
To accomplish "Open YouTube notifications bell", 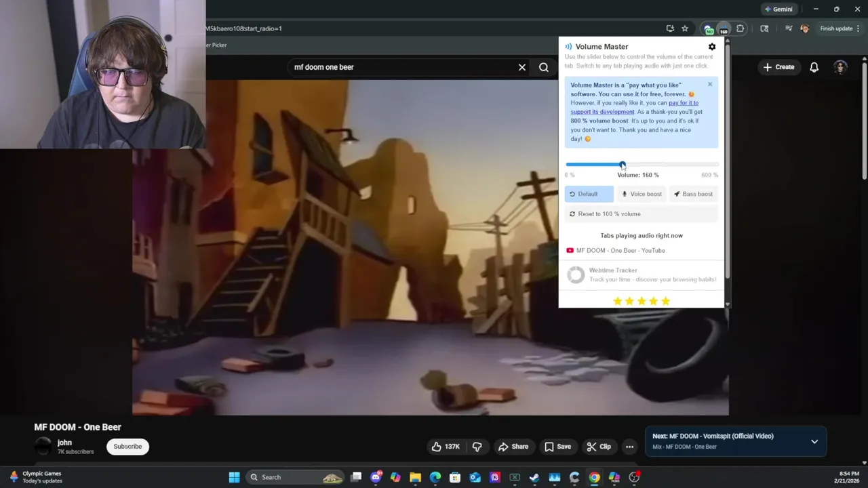I will click(814, 67).
